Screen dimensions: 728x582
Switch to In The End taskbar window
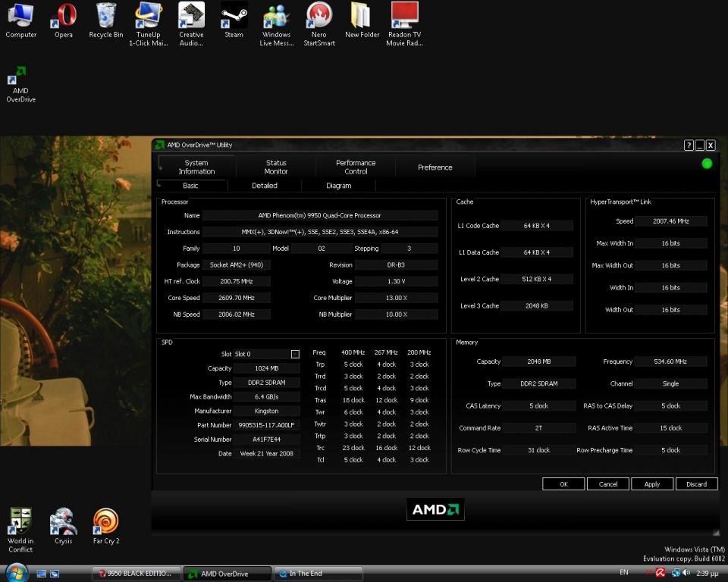coord(318,574)
